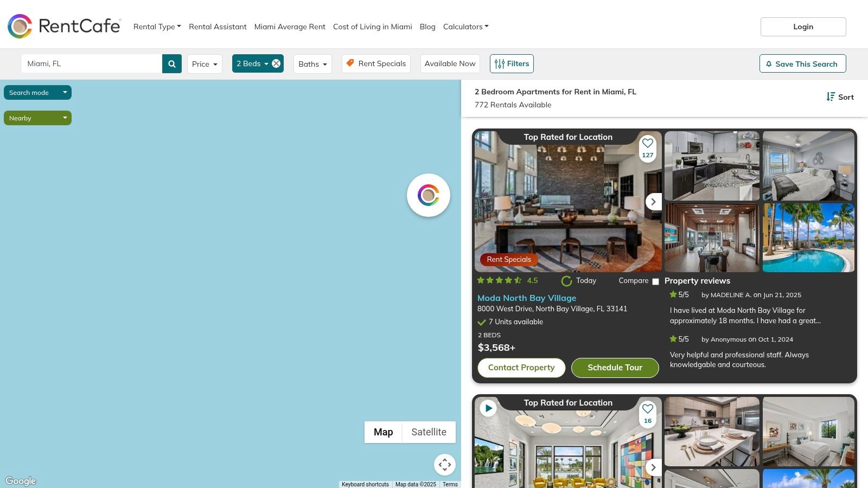Screen dimensions: 868x488
Task: Click Contact Property
Action: click(521, 367)
